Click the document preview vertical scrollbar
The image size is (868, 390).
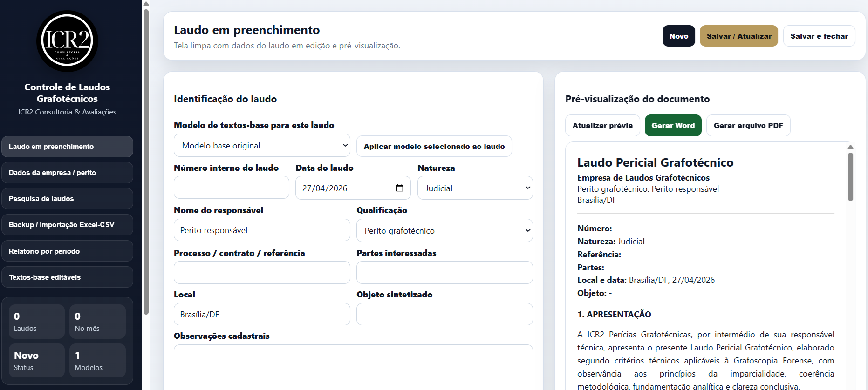pos(850,177)
